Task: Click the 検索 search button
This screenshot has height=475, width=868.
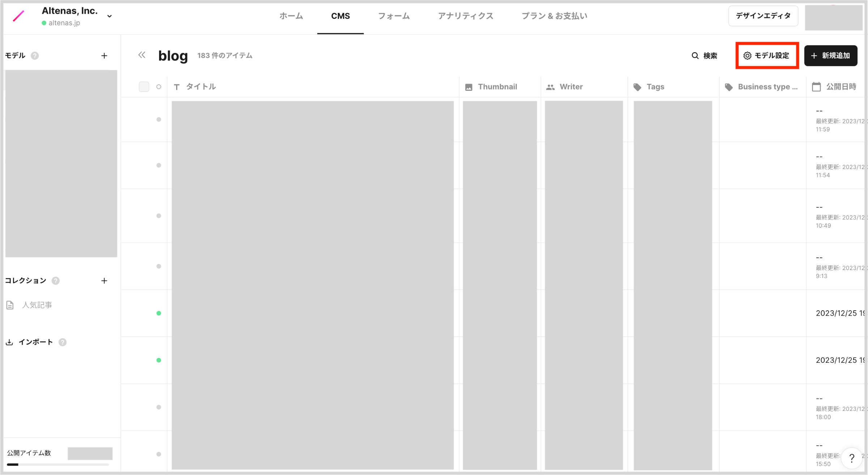Action: tap(704, 55)
